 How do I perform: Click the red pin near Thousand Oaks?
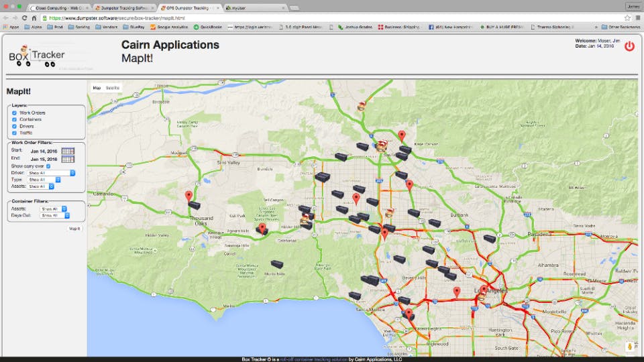coord(189,196)
